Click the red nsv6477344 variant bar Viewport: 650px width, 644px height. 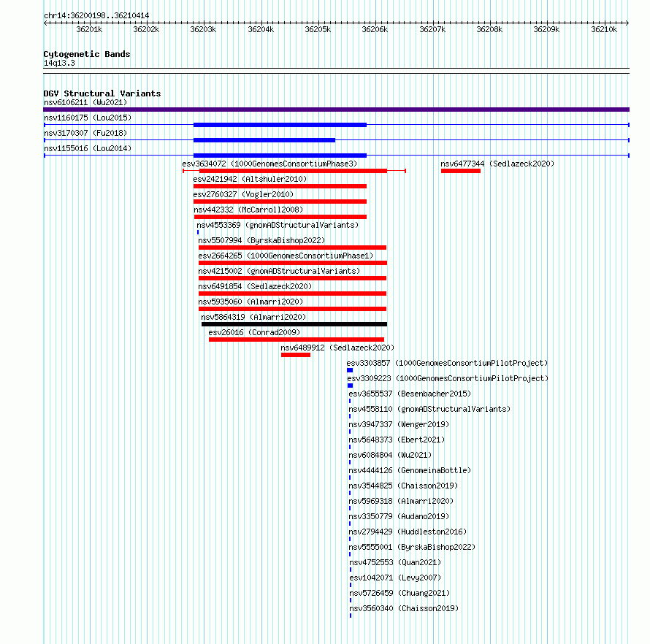(461, 171)
